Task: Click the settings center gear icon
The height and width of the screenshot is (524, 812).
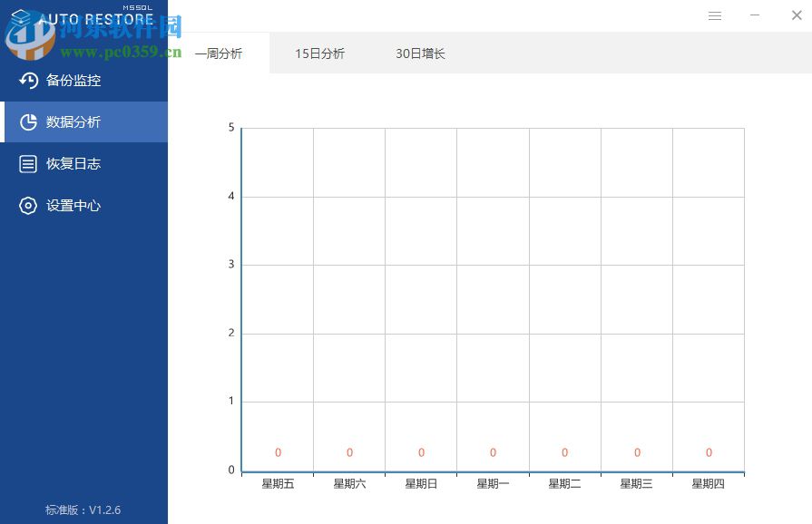Action: pyautogui.click(x=28, y=206)
